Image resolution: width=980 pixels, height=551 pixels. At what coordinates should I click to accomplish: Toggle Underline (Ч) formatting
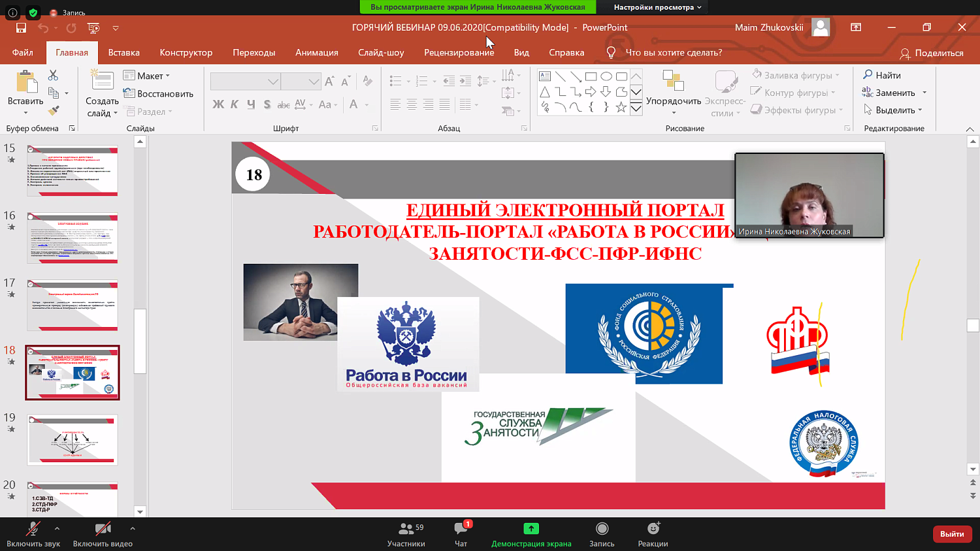coord(251,104)
